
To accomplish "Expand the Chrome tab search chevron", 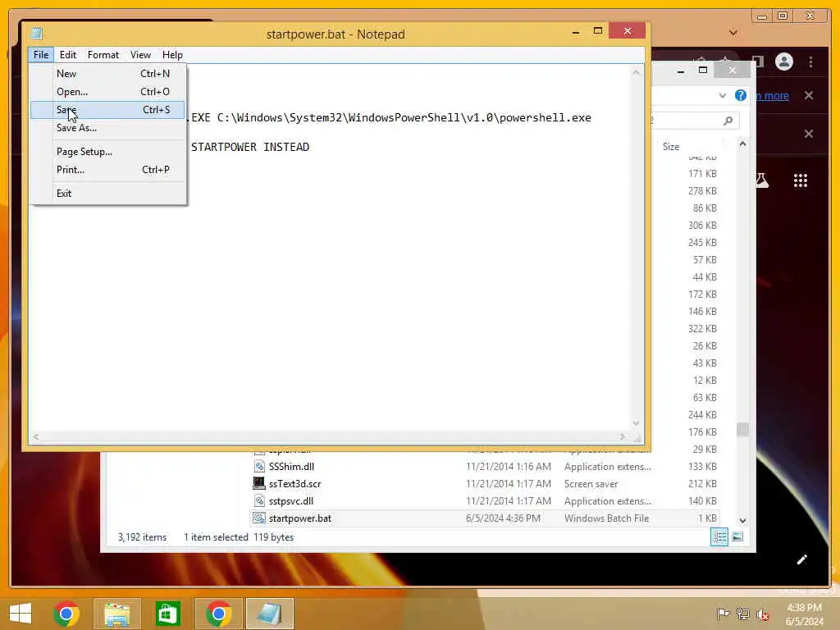I will pyautogui.click(x=733, y=33).
